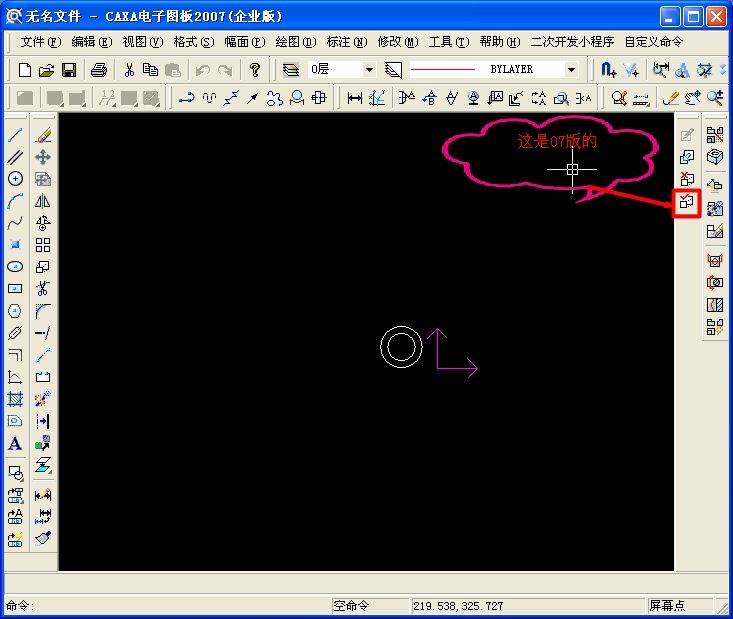Select the Line drawing tool
This screenshot has height=619, width=733.
[x=15, y=136]
